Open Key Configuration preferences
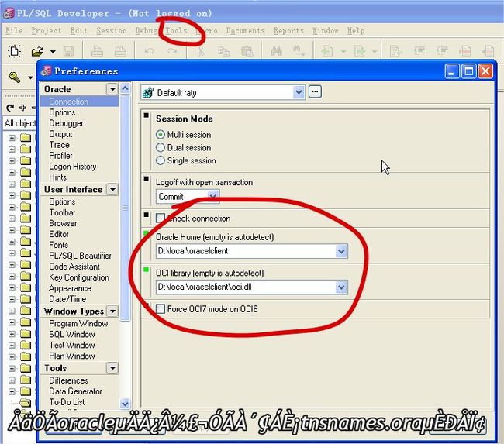Screen dimensions: 504x444 [79, 277]
